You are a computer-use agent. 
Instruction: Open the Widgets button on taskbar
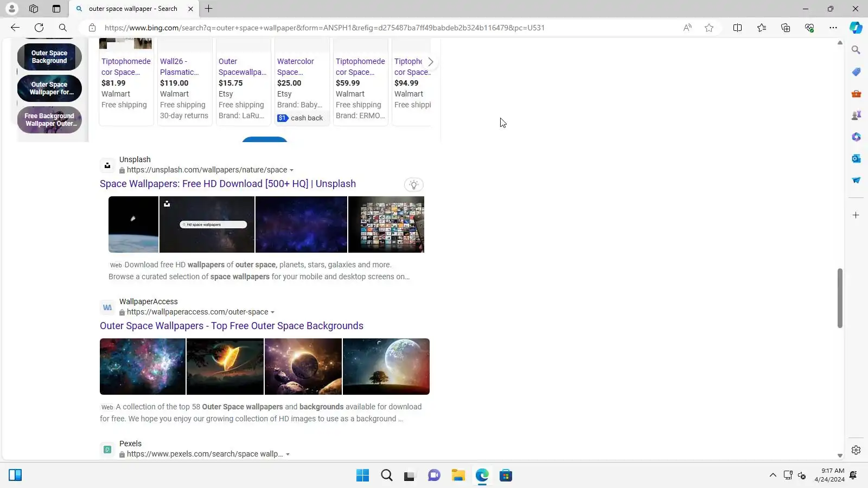point(15,476)
